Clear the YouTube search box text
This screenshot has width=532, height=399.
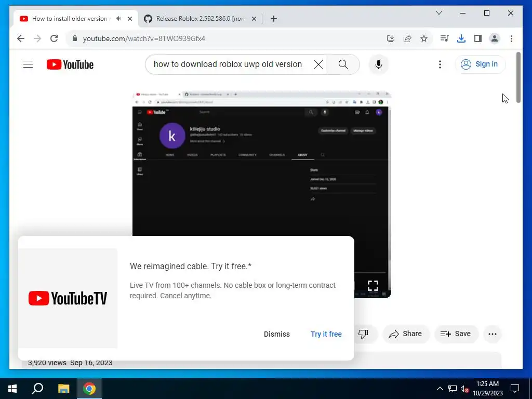pyautogui.click(x=318, y=64)
